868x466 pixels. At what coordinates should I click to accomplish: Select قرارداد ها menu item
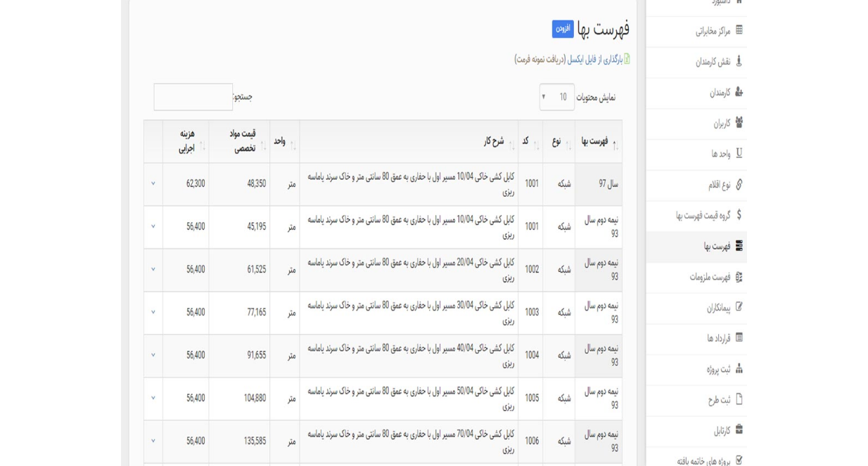click(696, 338)
